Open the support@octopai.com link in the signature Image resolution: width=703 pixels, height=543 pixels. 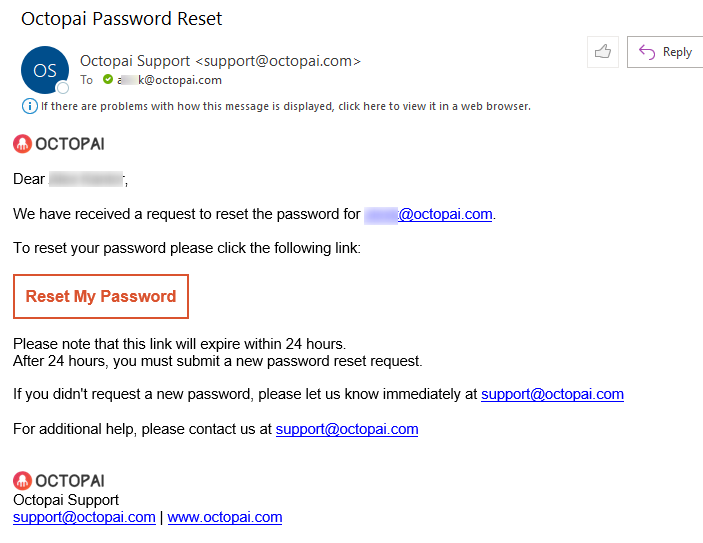pos(84,517)
